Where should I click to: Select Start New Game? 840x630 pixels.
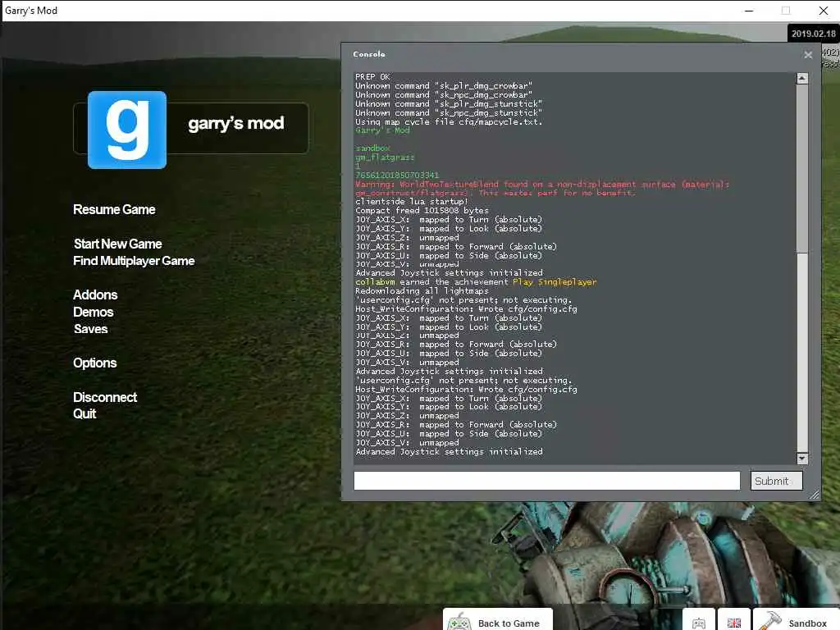[118, 244]
